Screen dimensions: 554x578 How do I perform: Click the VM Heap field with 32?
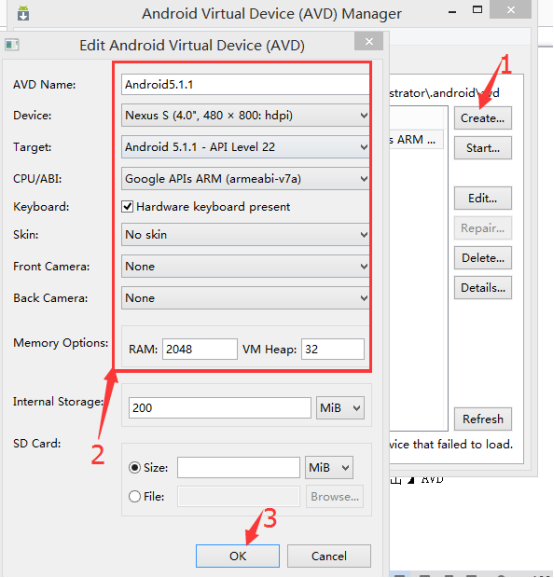click(333, 349)
